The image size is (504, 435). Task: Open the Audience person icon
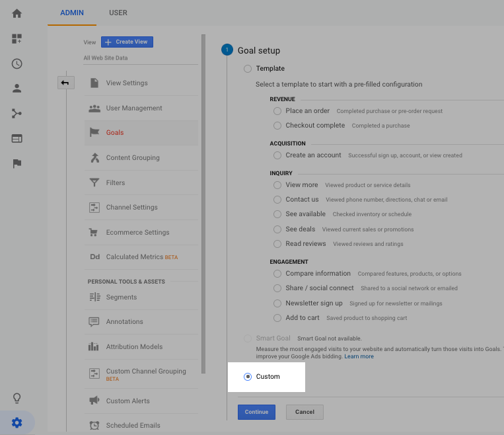click(x=17, y=89)
